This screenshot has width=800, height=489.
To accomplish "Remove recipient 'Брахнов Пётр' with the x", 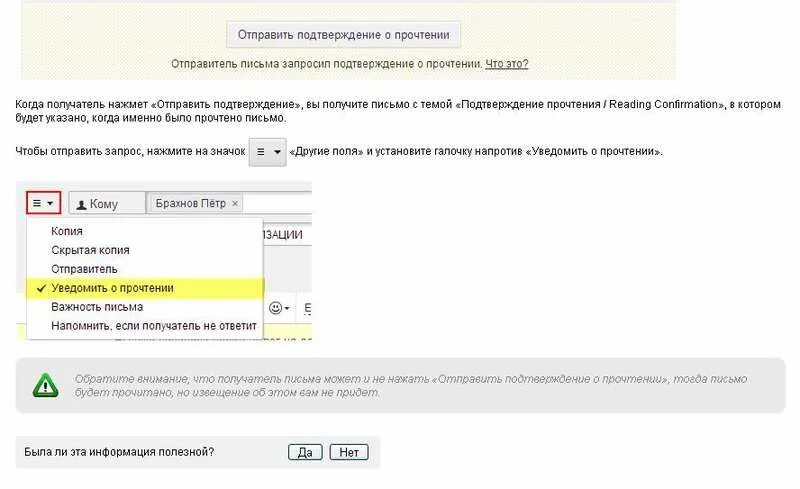I will click(235, 203).
